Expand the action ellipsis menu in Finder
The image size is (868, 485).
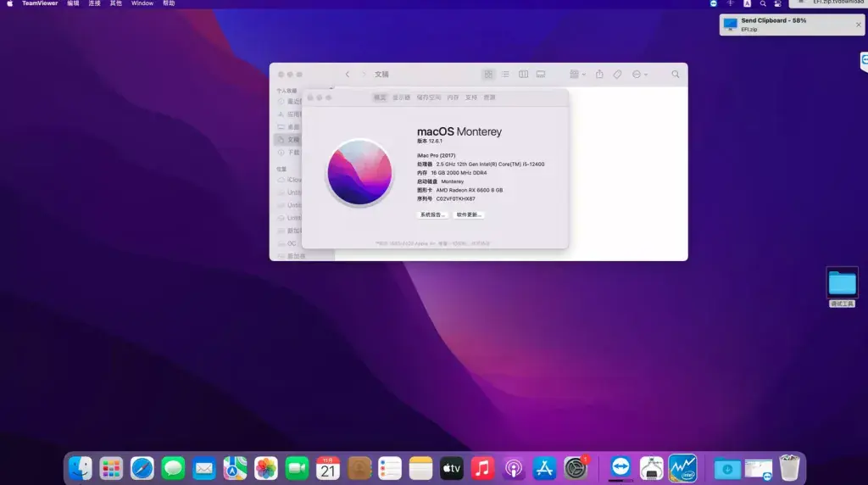639,74
